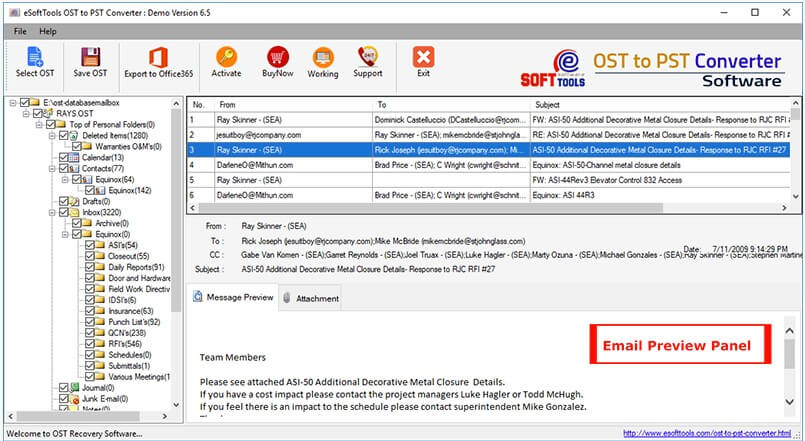
Task: Collapse the Equinox(64) contacts node
Action: point(65,179)
